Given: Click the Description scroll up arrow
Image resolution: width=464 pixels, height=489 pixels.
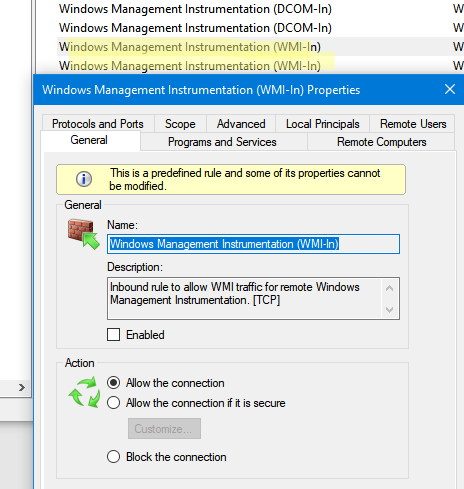Looking at the screenshot, I should [x=389, y=288].
